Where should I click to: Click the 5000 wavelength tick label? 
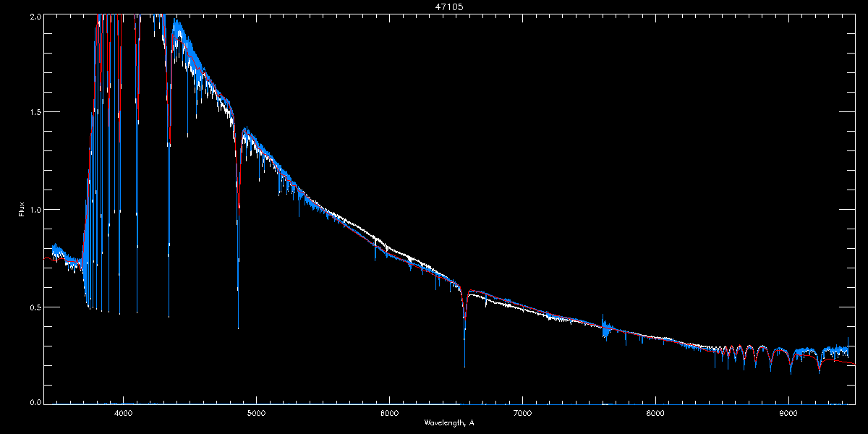coord(256,413)
